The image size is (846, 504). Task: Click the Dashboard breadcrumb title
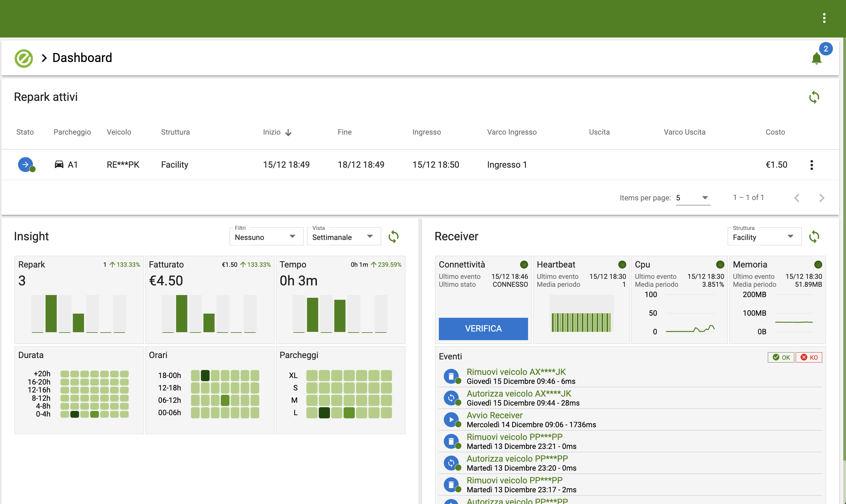click(x=82, y=57)
